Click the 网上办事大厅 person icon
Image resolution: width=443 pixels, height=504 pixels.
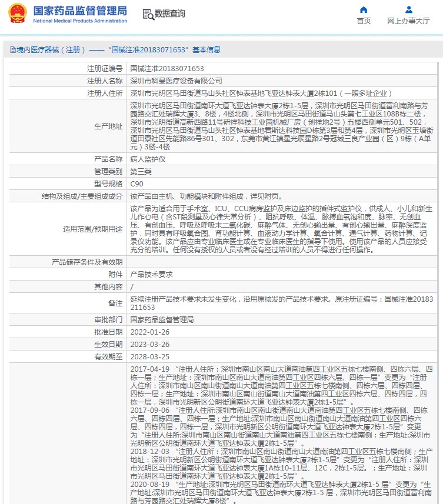409,9
